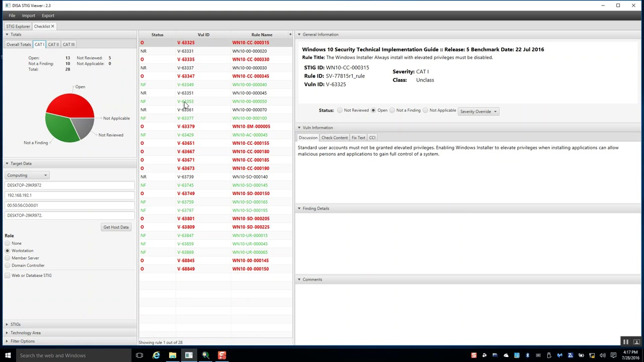Switch to the Fix Text tab

tap(358, 138)
